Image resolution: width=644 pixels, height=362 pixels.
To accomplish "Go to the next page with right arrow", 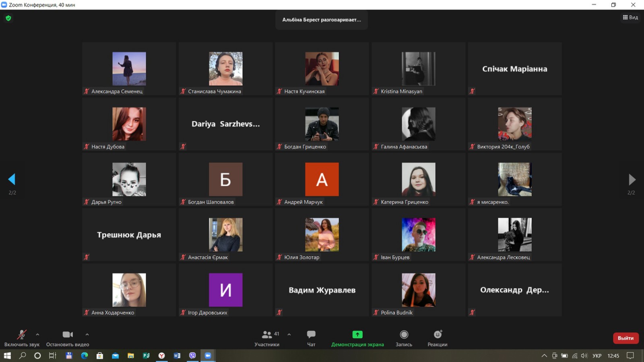I will (x=632, y=179).
